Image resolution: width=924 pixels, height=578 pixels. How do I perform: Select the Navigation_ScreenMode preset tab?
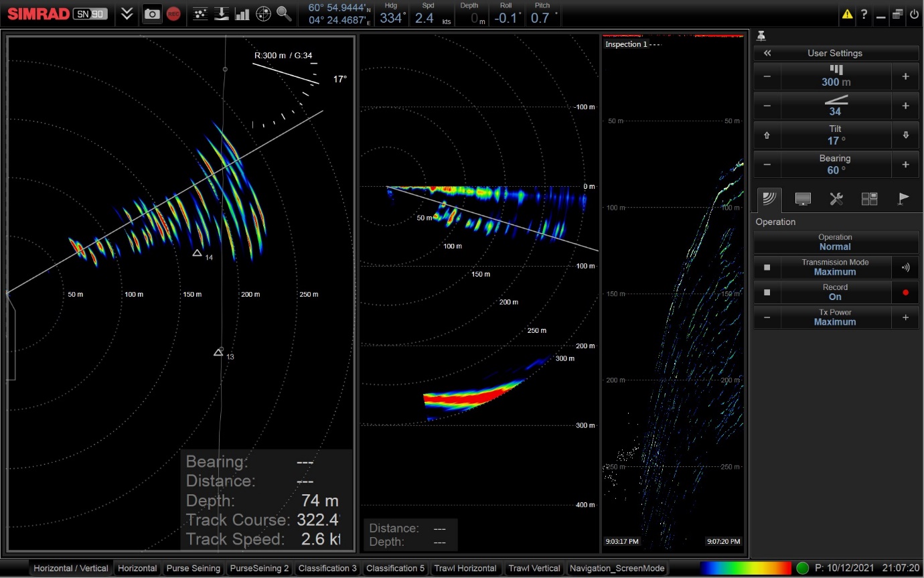pyautogui.click(x=617, y=568)
